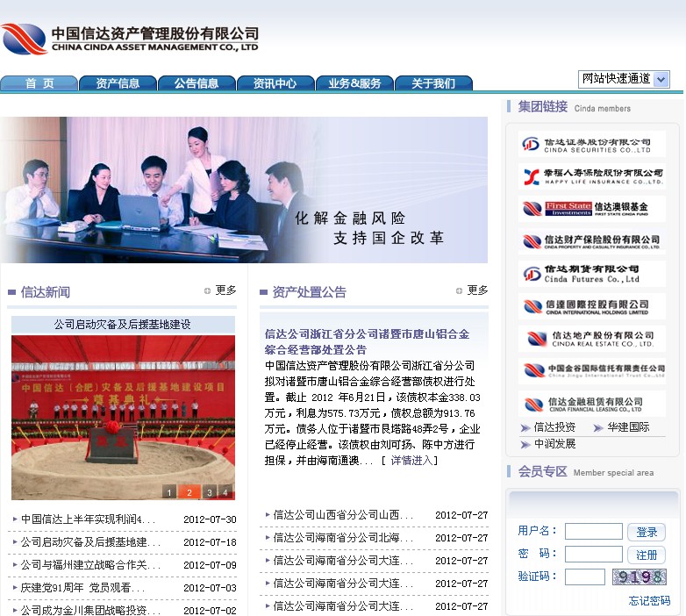Screen dimensions: 686x616
Task: Open news item 公司启动灾备及后援基地建 in list
Action: pyautogui.click(x=90, y=542)
